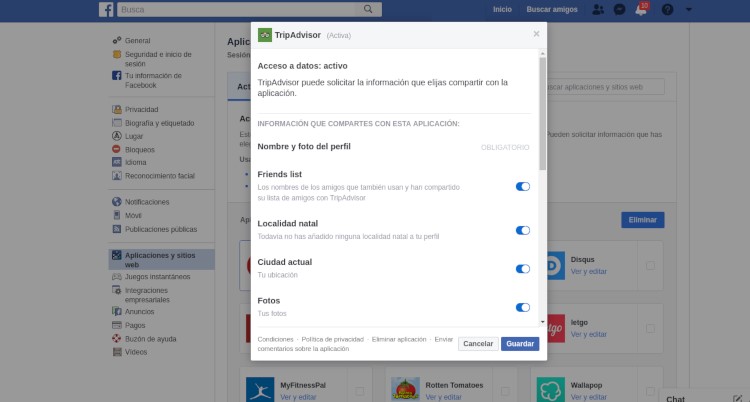Click Cancelar button in dialog
The width and height of the screenshot is (750, 402).
(x=478, y=344)
